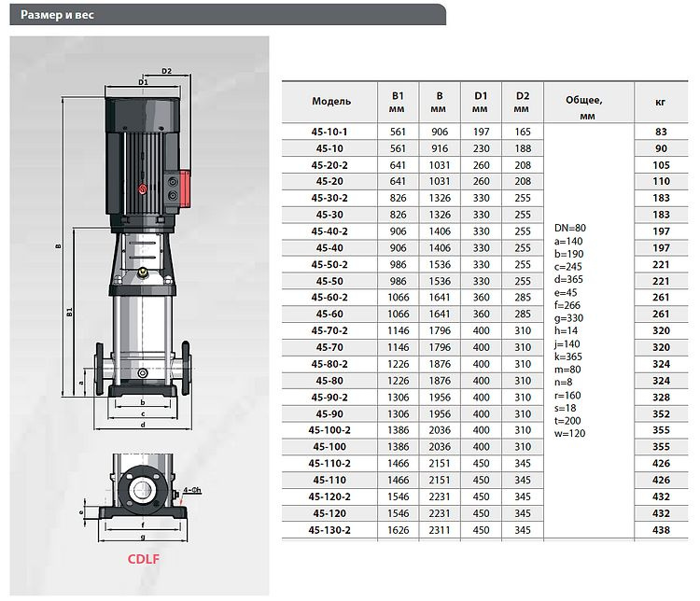
Task: Click the D1 dimension label above motor
Action: [144, 82]
